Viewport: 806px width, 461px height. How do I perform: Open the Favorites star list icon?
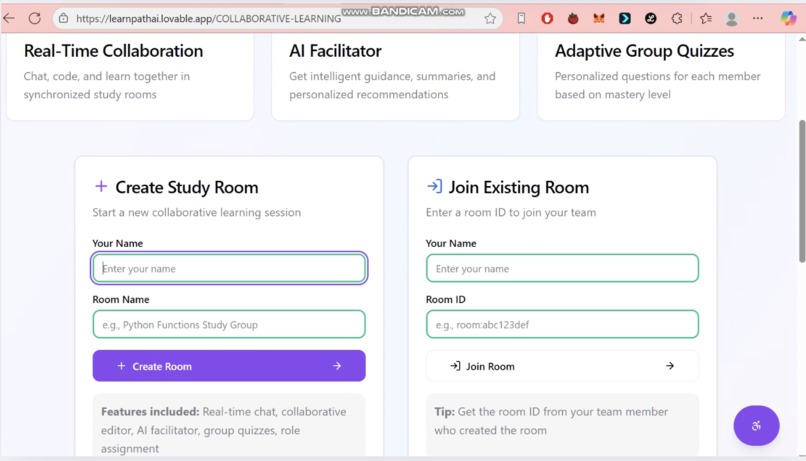pos(706,19)
